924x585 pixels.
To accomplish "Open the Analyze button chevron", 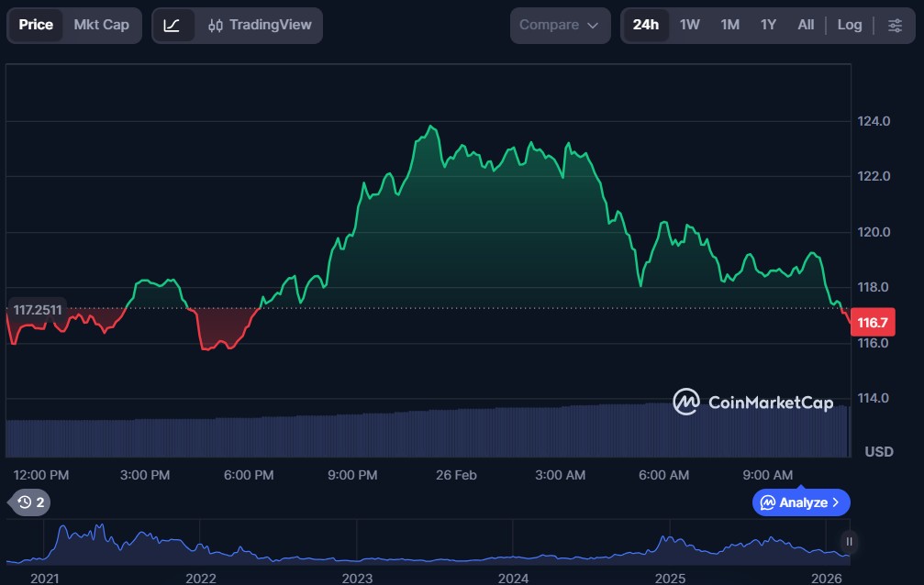I will 835,502.
